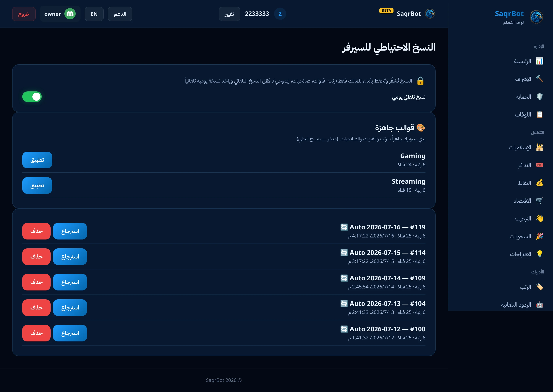Click the SaqrBot title in sidebar
553x392 pixels.
[x=509, y=14]
